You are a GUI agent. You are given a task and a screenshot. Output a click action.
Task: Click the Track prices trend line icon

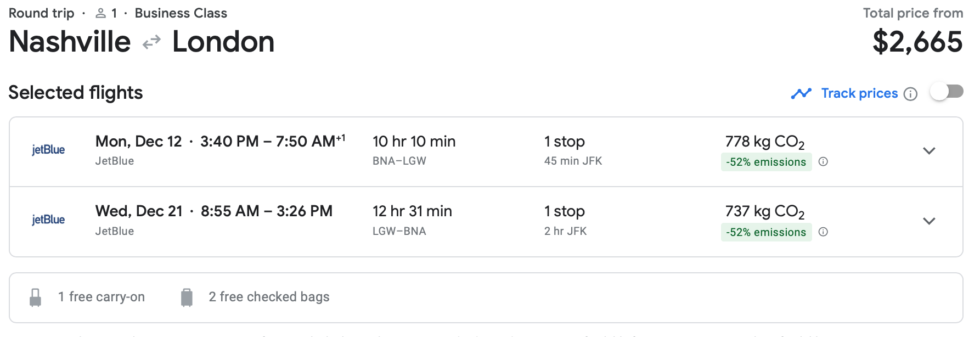click(801, 93)
